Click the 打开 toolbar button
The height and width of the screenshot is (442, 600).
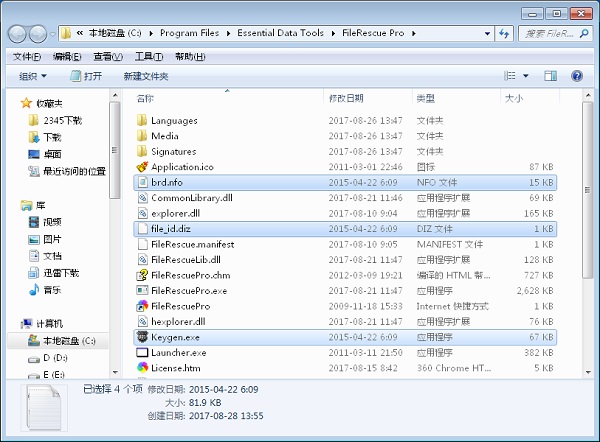tap(86, 76)
